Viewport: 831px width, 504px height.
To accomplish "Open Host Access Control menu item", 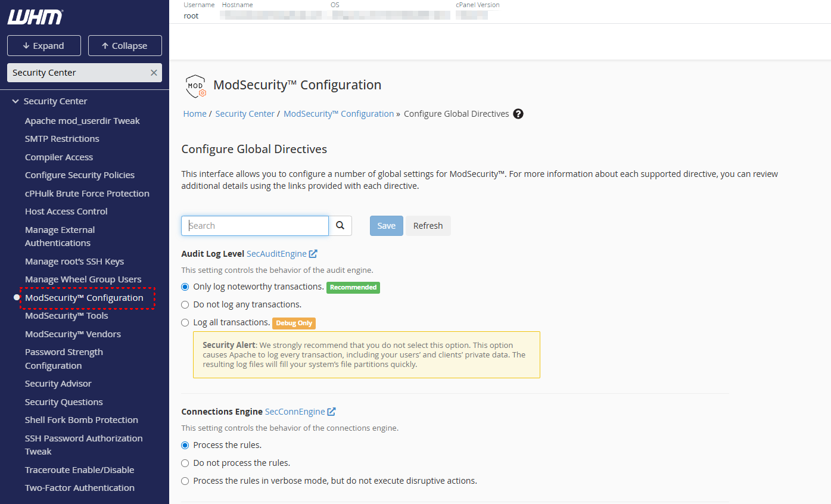I will coord(66,211).
